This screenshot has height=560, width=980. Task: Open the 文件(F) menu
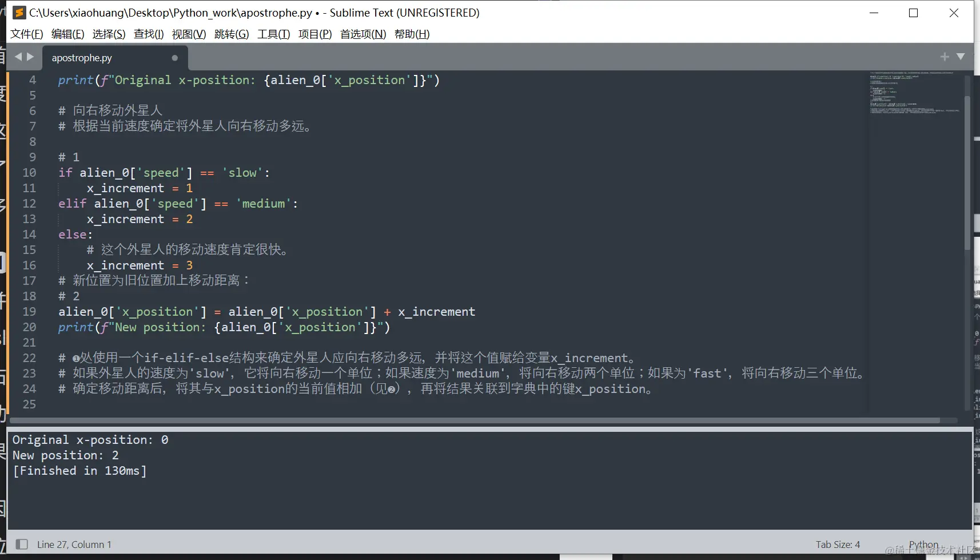[27, 34]
